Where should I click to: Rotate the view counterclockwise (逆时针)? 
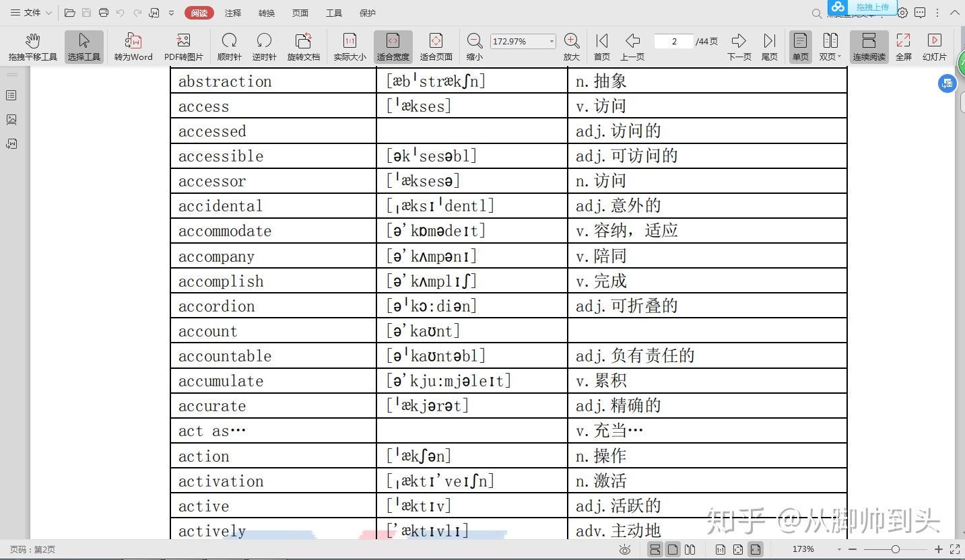click(x=265, y=46)
